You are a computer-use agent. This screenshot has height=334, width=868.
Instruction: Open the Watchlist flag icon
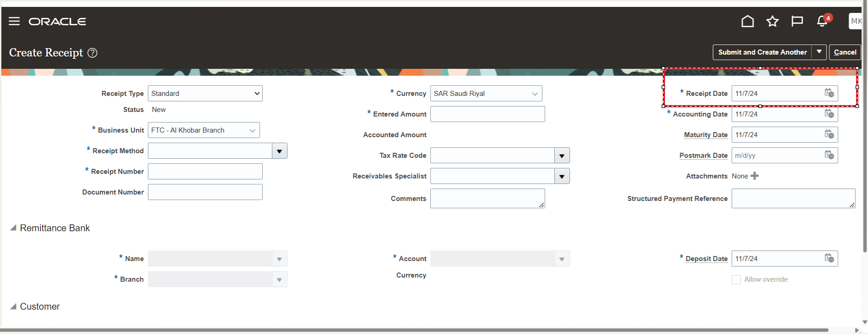tap(797, 21)
